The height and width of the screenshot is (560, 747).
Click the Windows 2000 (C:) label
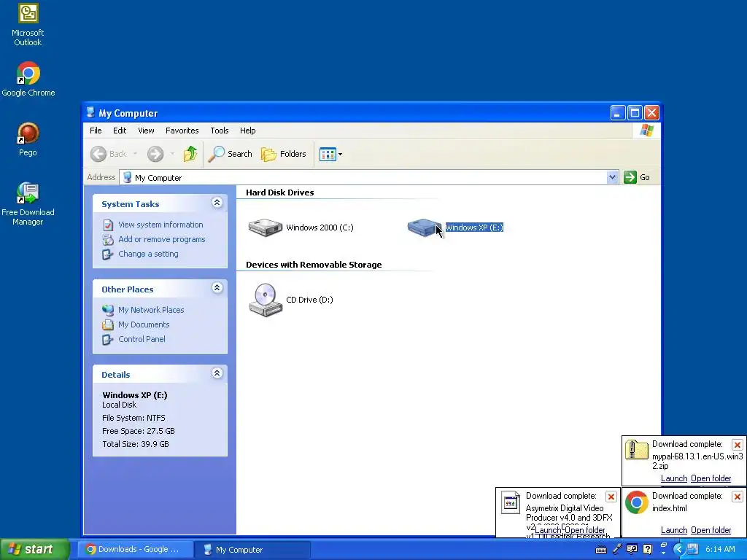click(x=320, y=227)
